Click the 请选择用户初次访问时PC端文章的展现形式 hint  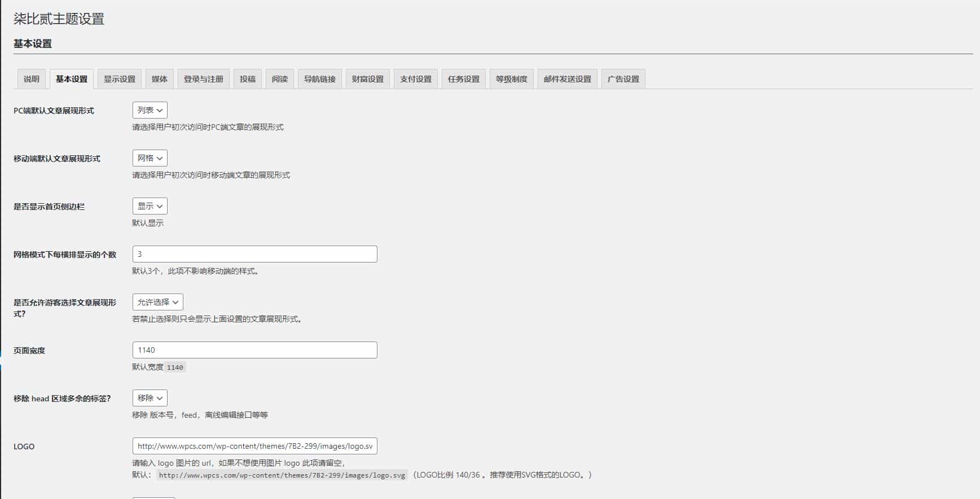(208, 127)
